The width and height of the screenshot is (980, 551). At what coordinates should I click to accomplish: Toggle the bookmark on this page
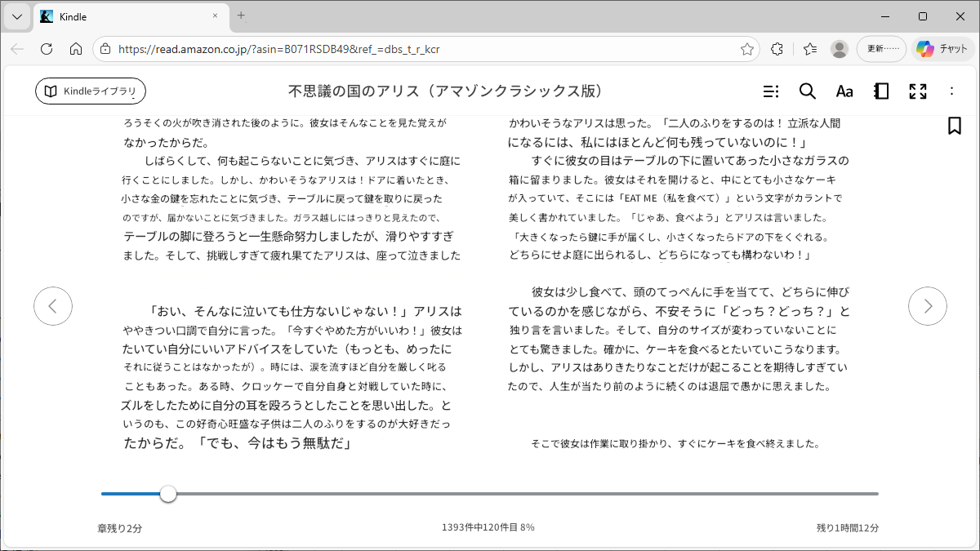(954, 126)
